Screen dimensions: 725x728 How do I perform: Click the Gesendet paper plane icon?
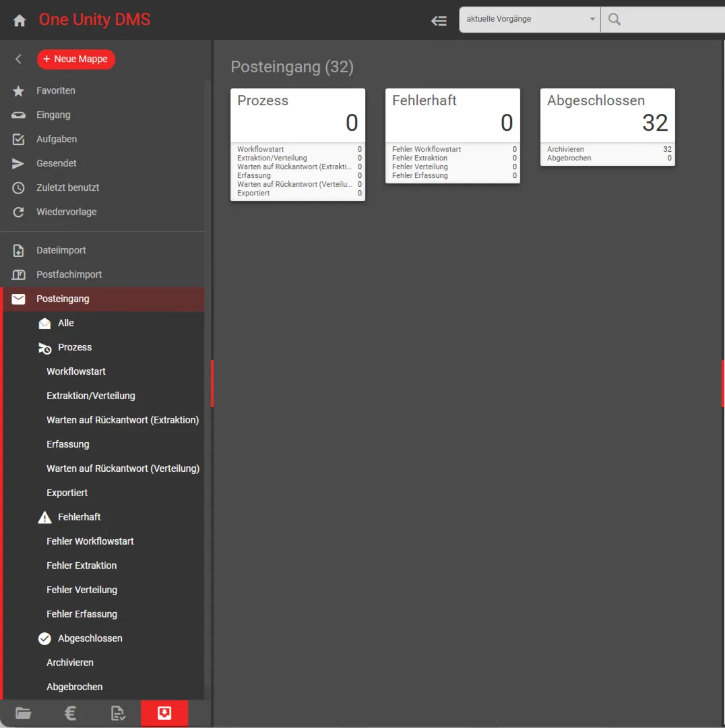pyautogui.click(x=18, y=163)
